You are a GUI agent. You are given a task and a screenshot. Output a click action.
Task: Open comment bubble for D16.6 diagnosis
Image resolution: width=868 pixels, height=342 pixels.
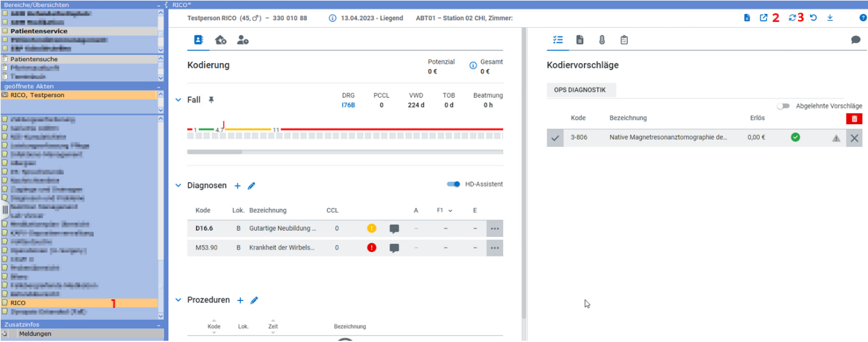394,229
